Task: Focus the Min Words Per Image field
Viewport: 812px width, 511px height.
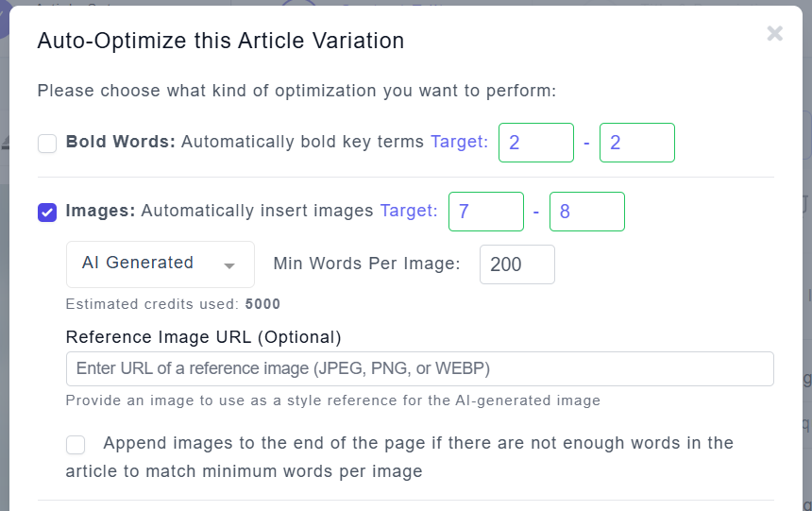Action: click(516, 264)
